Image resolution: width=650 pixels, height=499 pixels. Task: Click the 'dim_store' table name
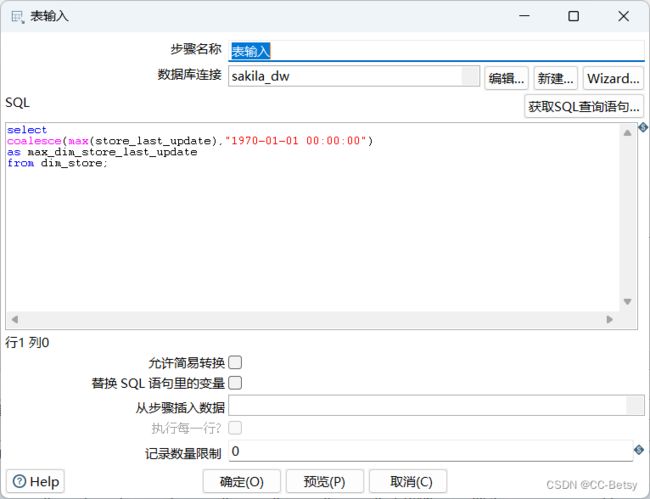click(72, 163)
